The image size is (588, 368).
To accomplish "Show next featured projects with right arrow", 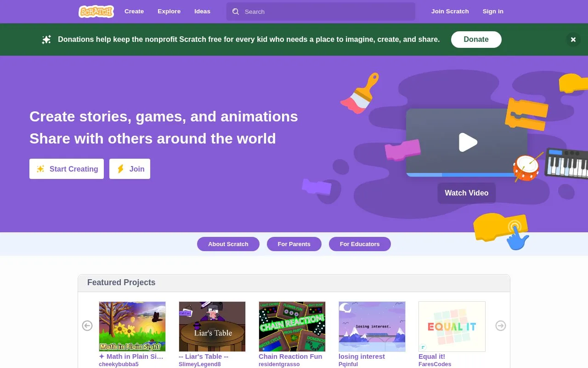I will click(x=501, y=326).
